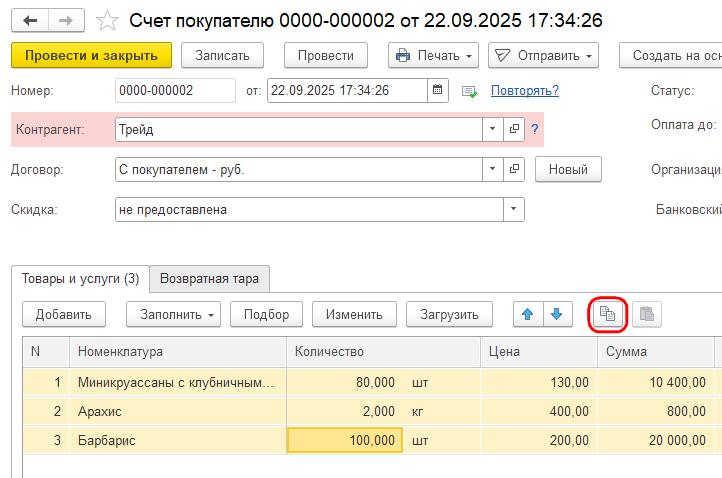The height and width of the screenshot is (478, 722).
Task: Click price cell 130,00
Action: click(x=539, y=382)
